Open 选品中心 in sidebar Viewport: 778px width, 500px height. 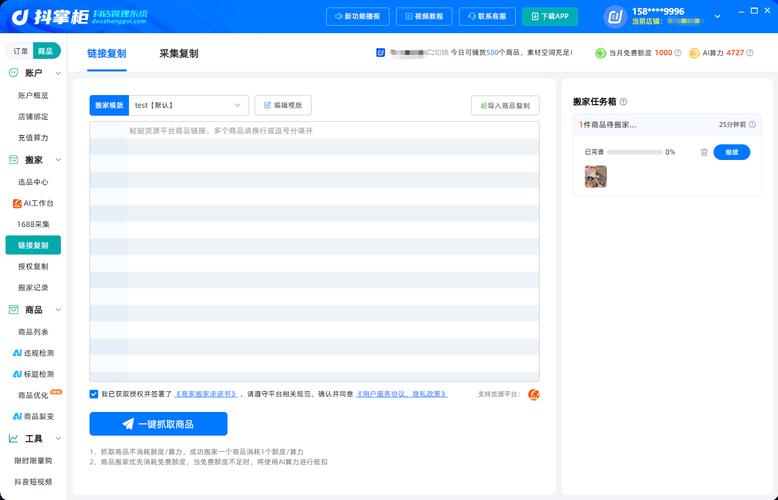click(x=33, y=182)
